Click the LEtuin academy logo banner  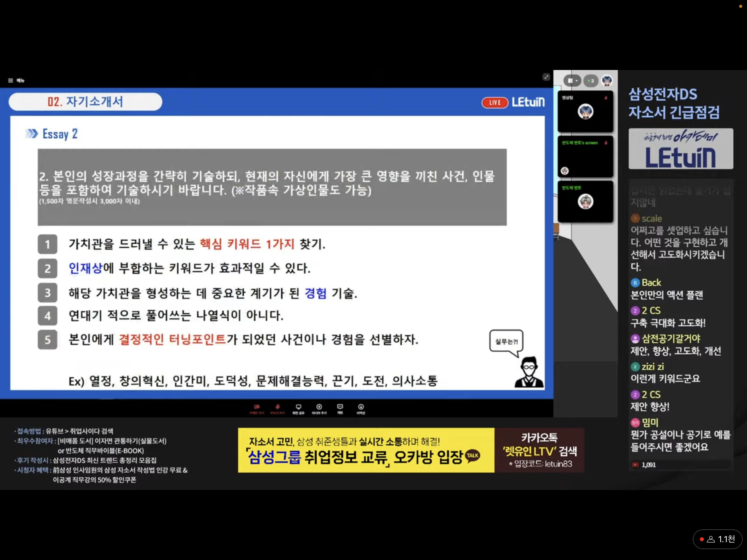[681, 148]
